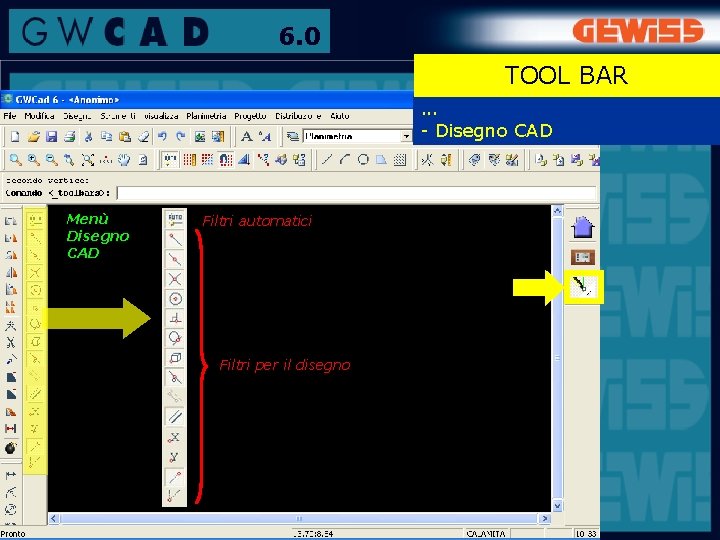Draw an arc with the arc tool
Image resolution: width=720 pixels, height=540 pixels.
345,160
